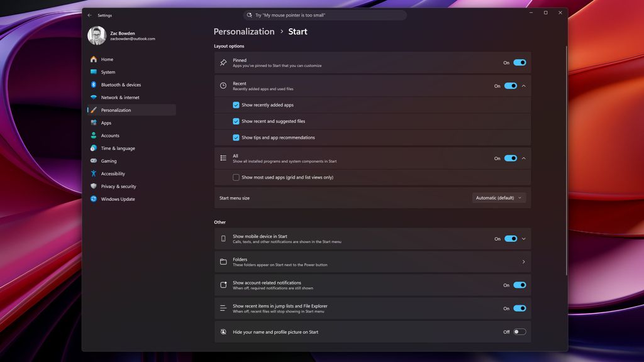Click the Folders row label
The height and width of the screenshot is (362, 644).
(x=240, y=260)
